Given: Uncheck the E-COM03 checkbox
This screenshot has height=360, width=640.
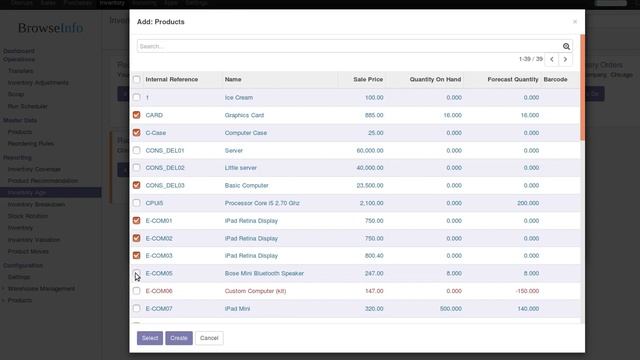Looking at the screenshot, I should click(x=137, y=256).
